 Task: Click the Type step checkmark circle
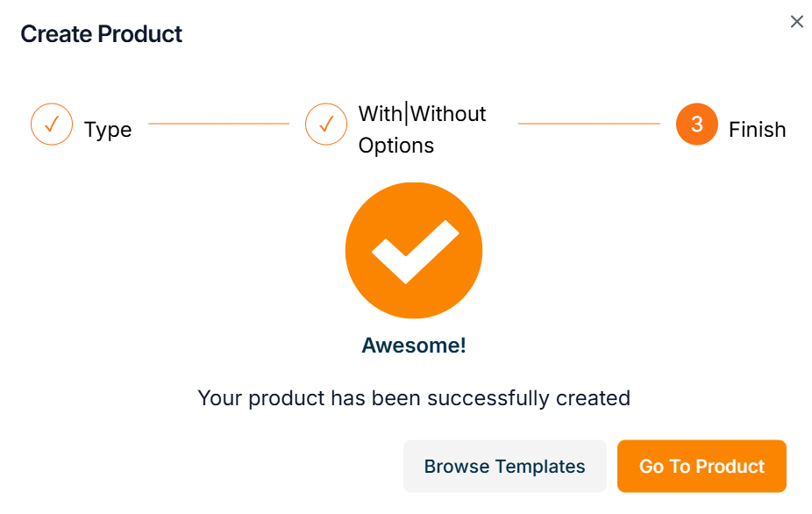click(52, 125)
